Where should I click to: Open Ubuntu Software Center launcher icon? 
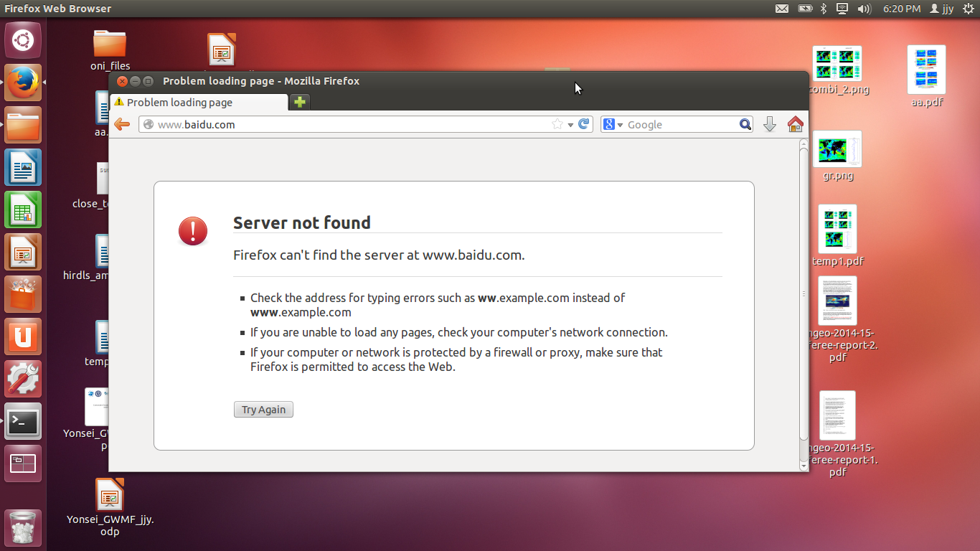[x=23, y=294]
